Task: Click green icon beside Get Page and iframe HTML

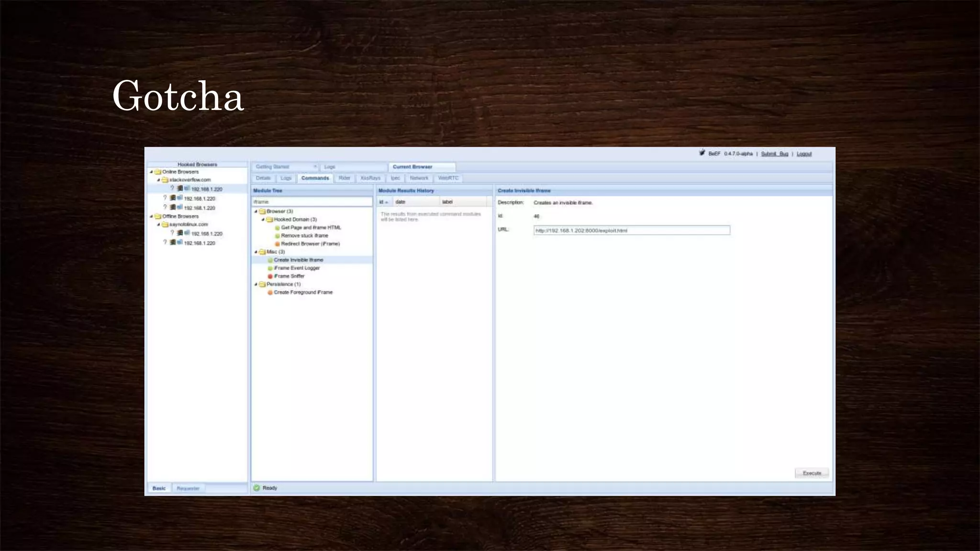Action: [x=277, y=228]
